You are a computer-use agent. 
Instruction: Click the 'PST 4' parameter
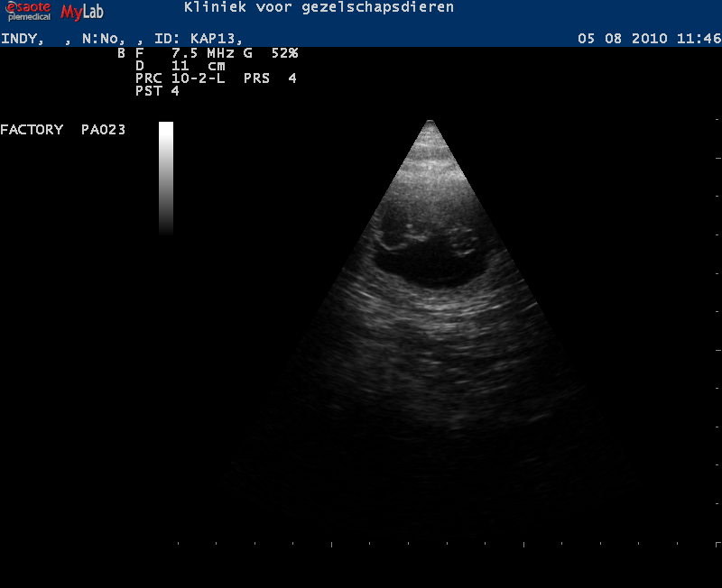[x=157, y=91]
